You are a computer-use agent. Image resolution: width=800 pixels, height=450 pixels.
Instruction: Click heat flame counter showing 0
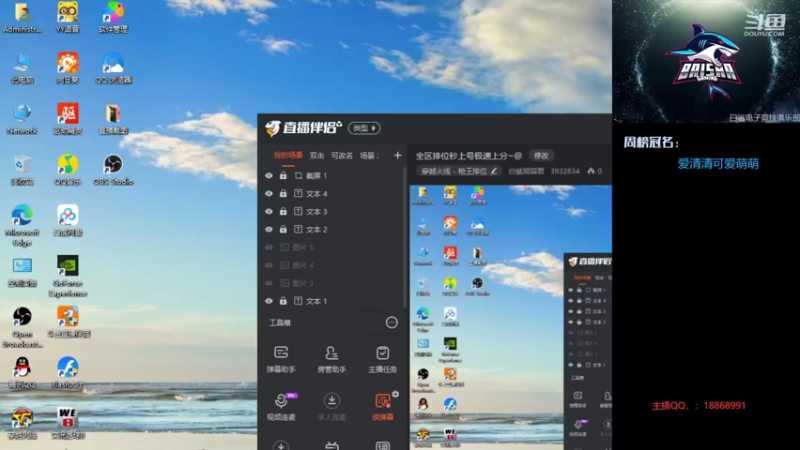coord(594,171)
